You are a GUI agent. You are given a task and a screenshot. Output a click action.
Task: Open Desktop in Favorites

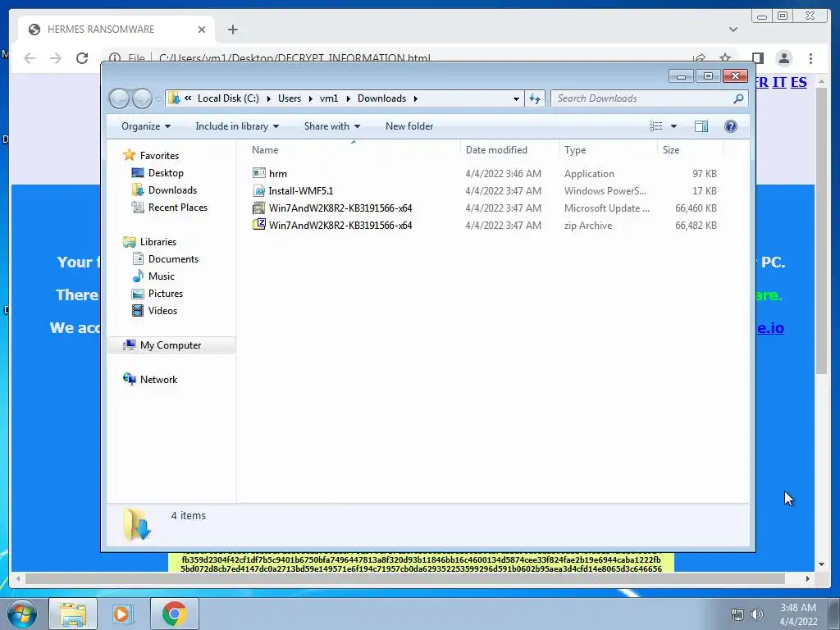[x=166, y=173]
